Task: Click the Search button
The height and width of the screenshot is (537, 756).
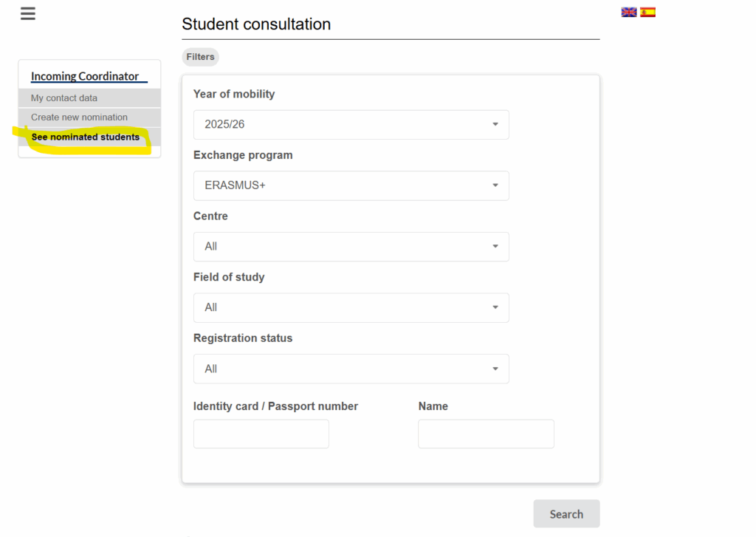Action: pos(566,514)
